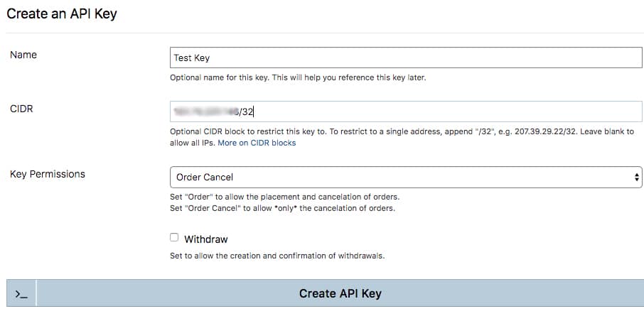Click the Create an API Key heading
The height and width of the screenshot is (321, 644).
(x=62, y=14)
